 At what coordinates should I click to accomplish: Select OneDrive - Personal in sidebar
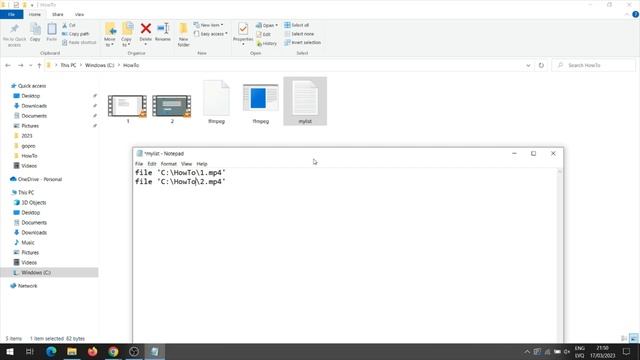40,179
